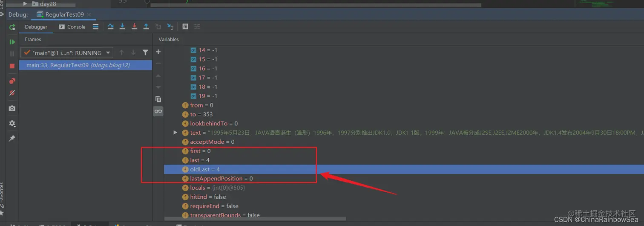Rerun RegularTest09 with the green rerun icon
The height and width of the screenshot is (226, 644).
point(12,27)
